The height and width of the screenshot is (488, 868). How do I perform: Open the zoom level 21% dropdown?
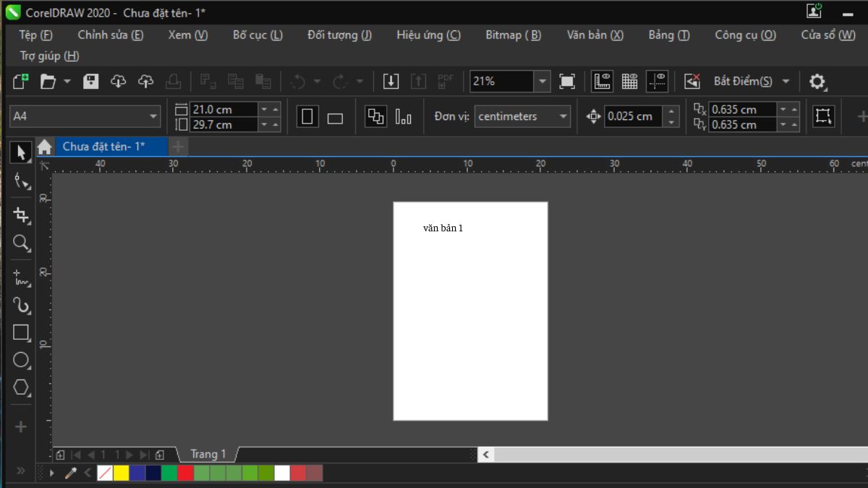pos(542,81)
